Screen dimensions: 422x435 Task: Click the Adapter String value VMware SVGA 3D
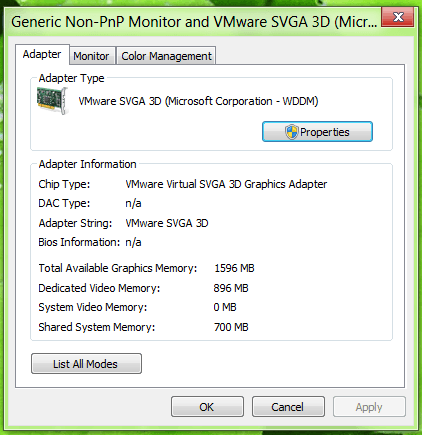click(167, 223)
